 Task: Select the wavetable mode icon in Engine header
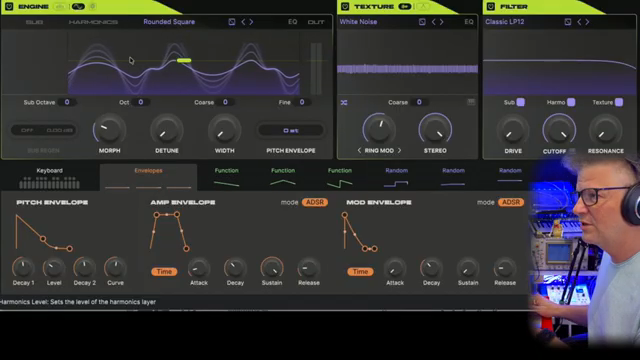78,7
